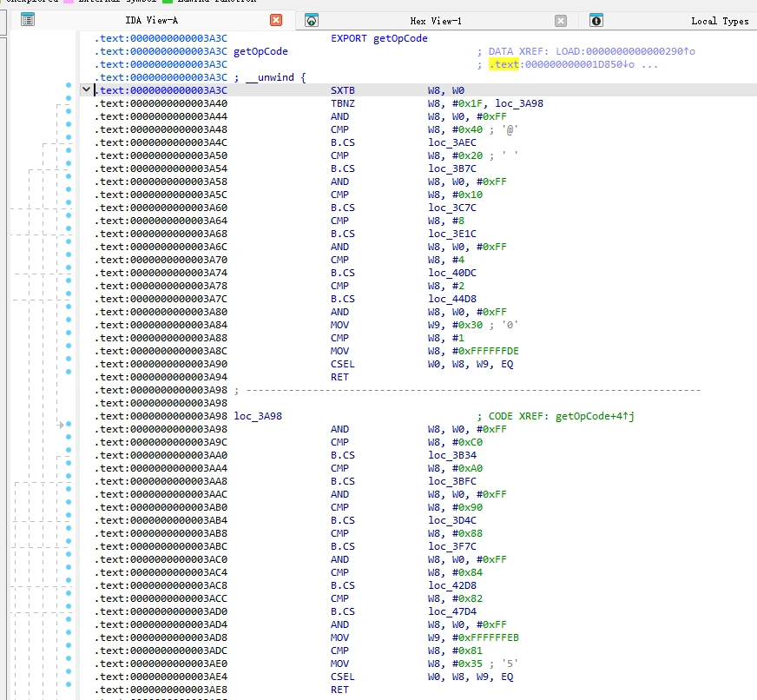Jump to loc_47D4 operand
This screenshot has height=700, width=757.
[452, 611]
